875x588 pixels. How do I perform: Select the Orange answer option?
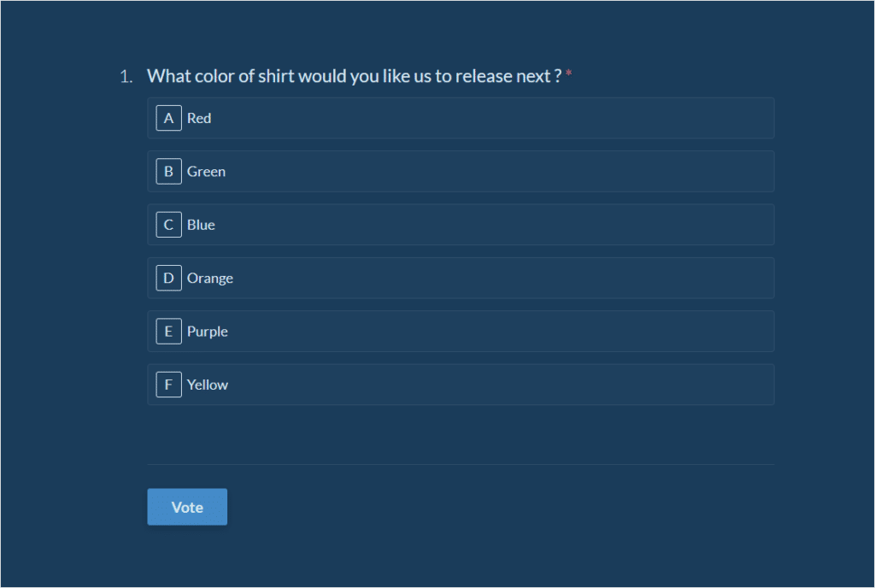pos(461,278)
